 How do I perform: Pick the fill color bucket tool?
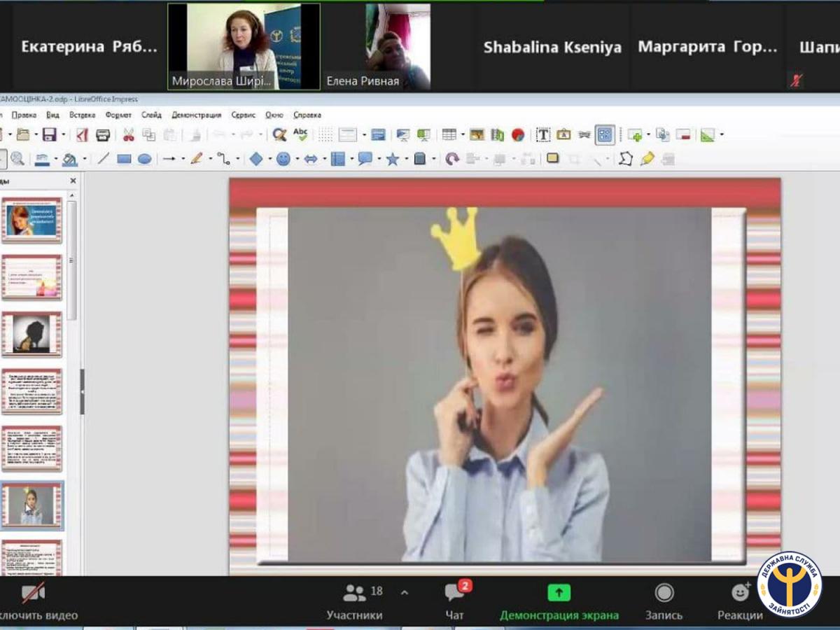click(69, 160)
